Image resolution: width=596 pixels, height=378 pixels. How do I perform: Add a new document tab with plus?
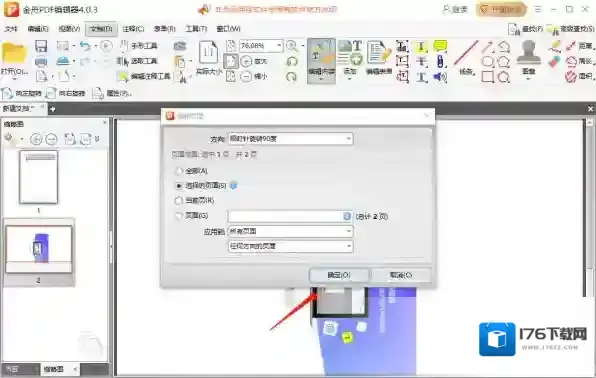pos(53,109)
